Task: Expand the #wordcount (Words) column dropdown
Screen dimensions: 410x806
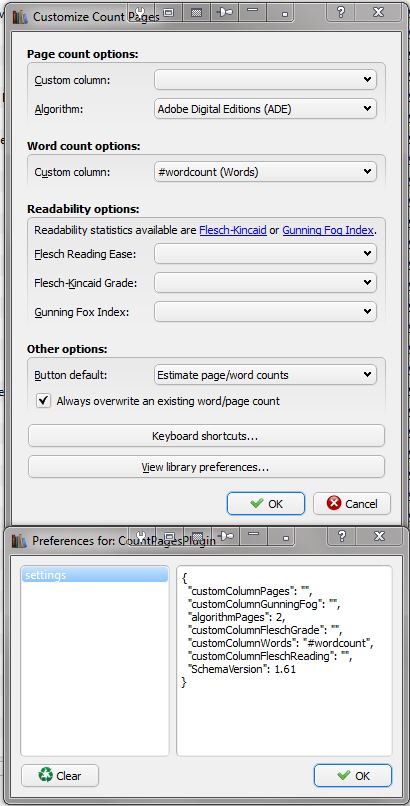Action: [265, 172]
